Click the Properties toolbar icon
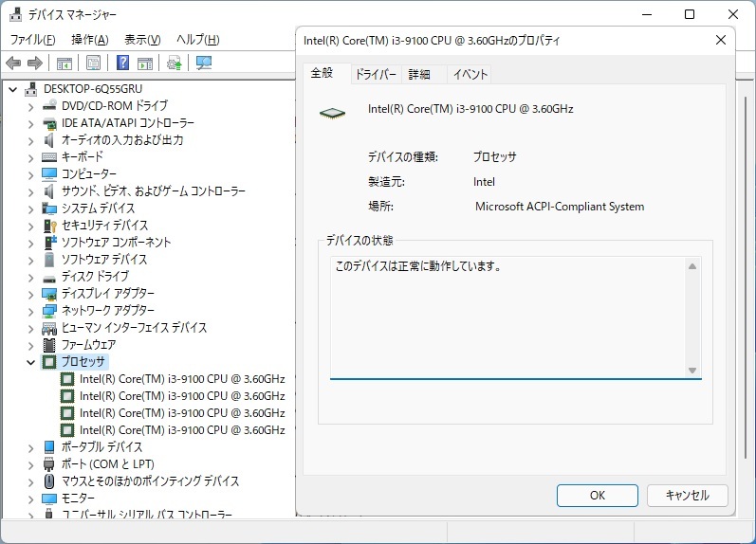Screen dimensions: 756x544 tap(93, 63)
